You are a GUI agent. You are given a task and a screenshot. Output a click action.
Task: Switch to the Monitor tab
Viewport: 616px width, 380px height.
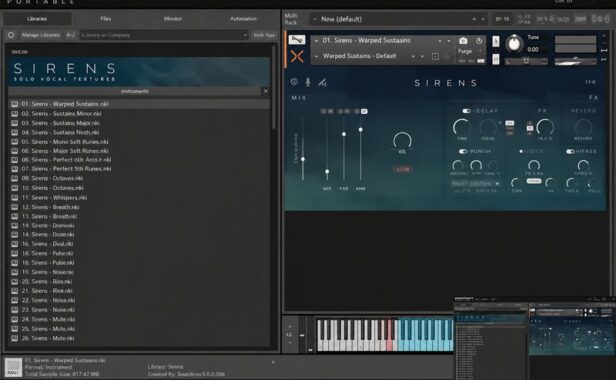pos(173,19)
